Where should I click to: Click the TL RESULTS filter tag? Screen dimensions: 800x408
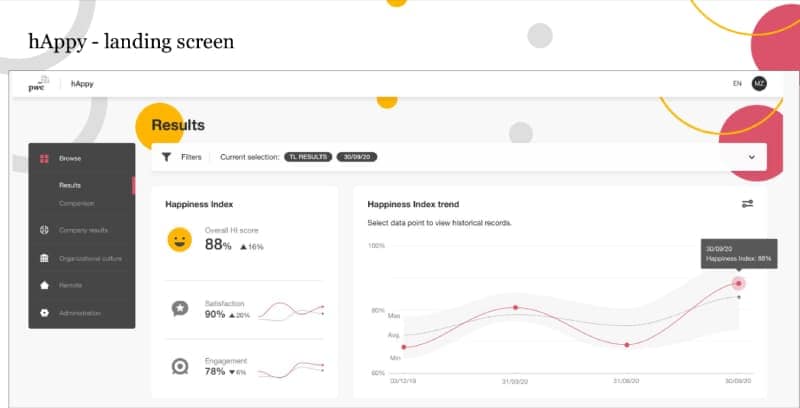[307, 157]
